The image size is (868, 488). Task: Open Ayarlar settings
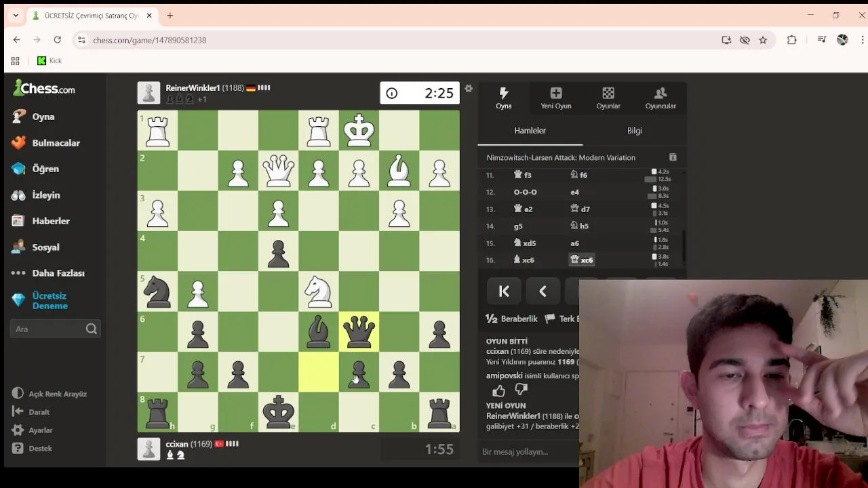point(33,430)
